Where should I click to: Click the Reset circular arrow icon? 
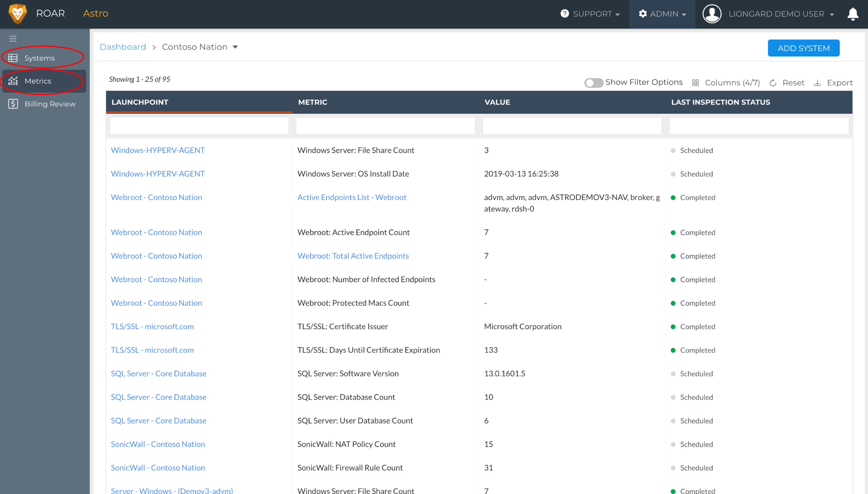[773, 83]
